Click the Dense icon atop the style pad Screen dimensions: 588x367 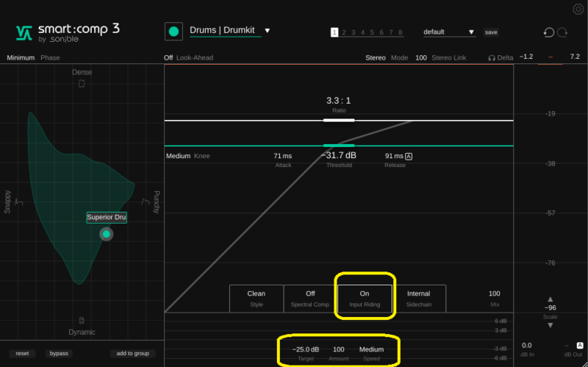coord(82,84)
